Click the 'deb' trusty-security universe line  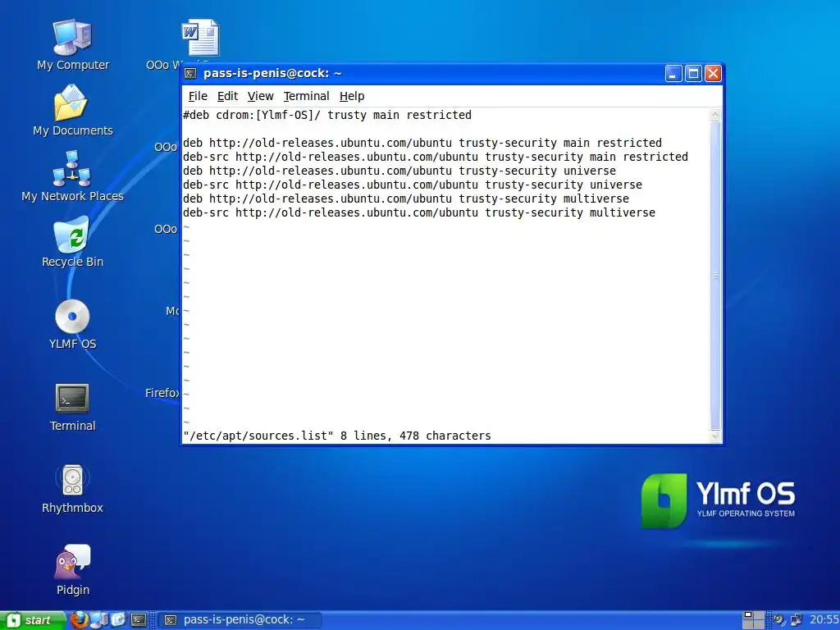click(399, 171)
